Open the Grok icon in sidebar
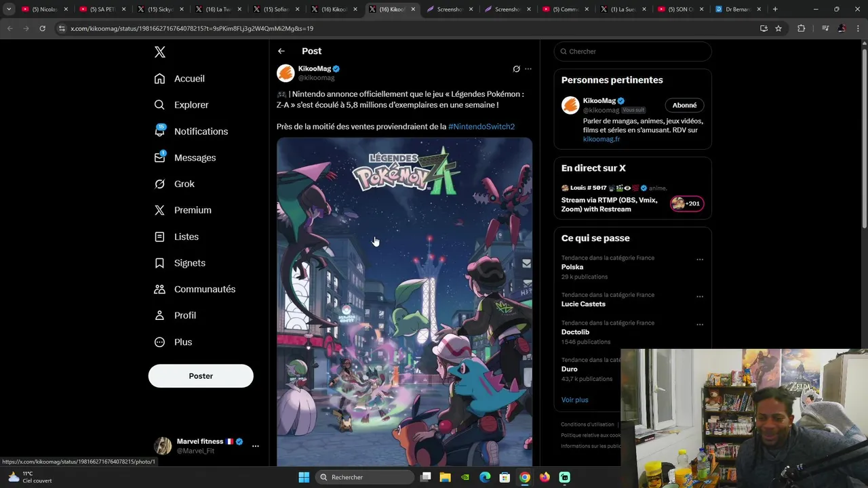The image size is (868, 488). coord(159,184)
